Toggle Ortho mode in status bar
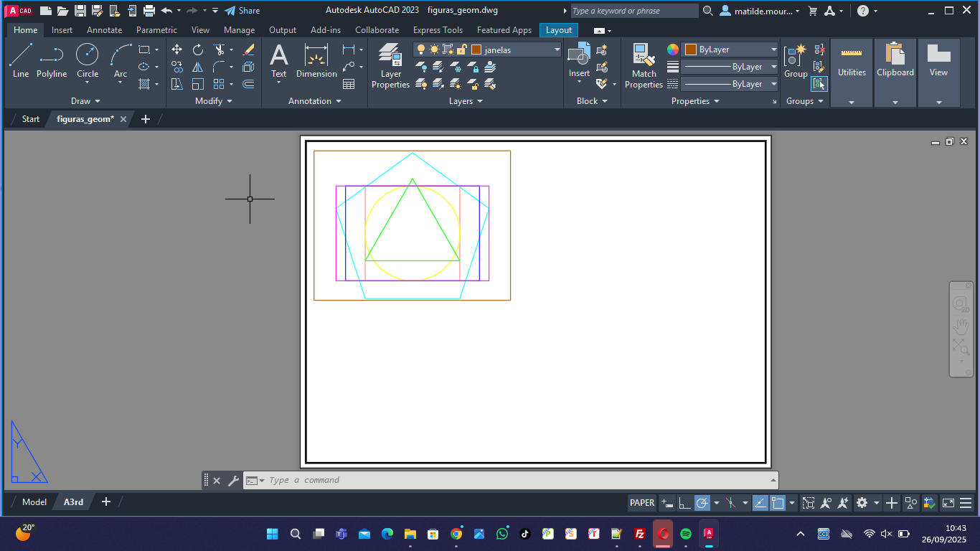This screenshot has height=551, width=980. tap(685, 503)
